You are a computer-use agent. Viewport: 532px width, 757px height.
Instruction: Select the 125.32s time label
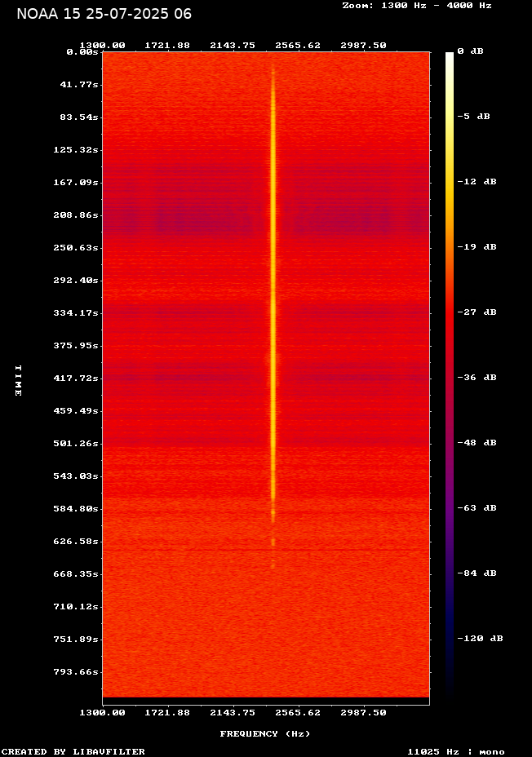76,149
